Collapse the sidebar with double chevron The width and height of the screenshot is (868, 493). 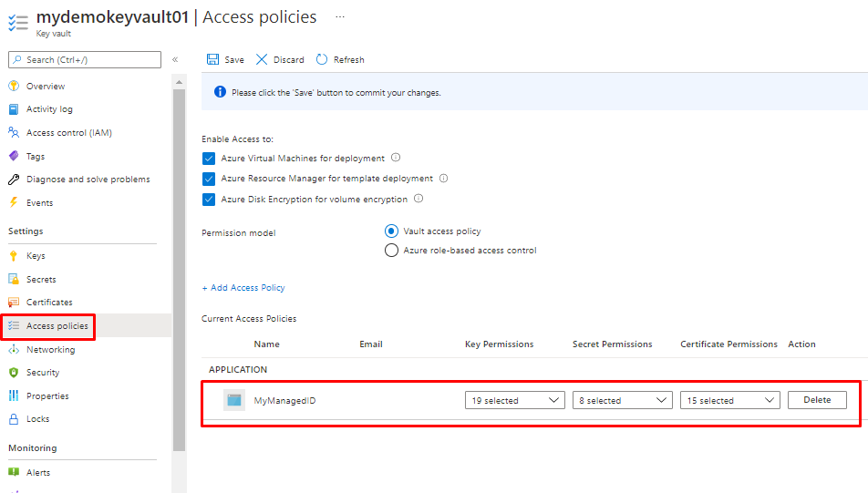click(175, 59)
